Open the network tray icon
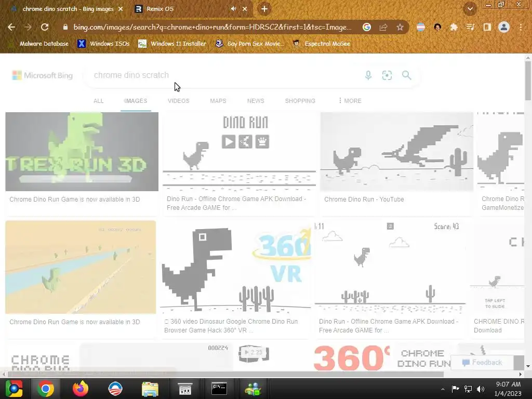The width and height of the screenshot is (532, 399). (x=468, y=389)
